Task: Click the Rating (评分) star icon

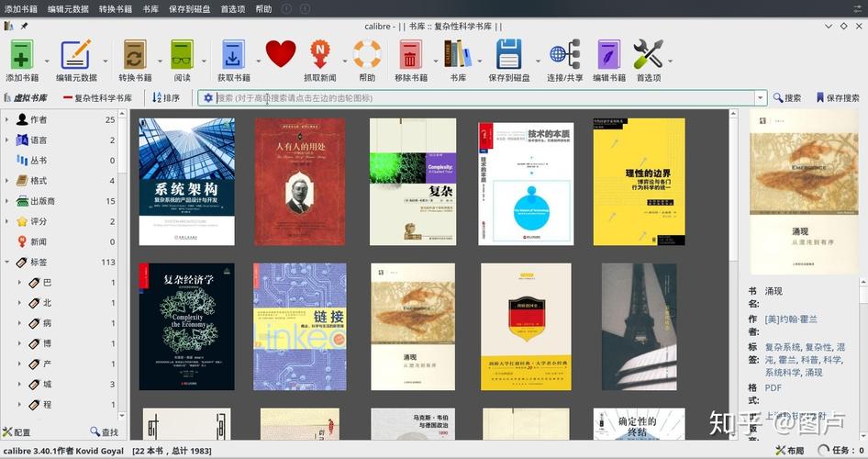Action: point(22,221)
